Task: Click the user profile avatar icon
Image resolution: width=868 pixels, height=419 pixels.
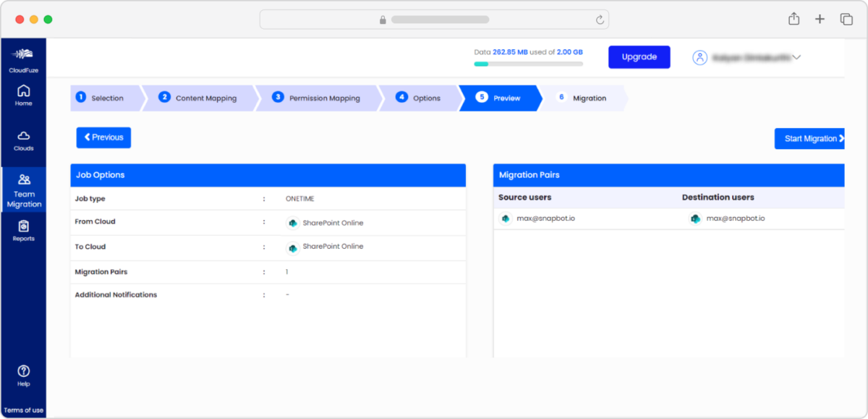Action: coord(699,56)
